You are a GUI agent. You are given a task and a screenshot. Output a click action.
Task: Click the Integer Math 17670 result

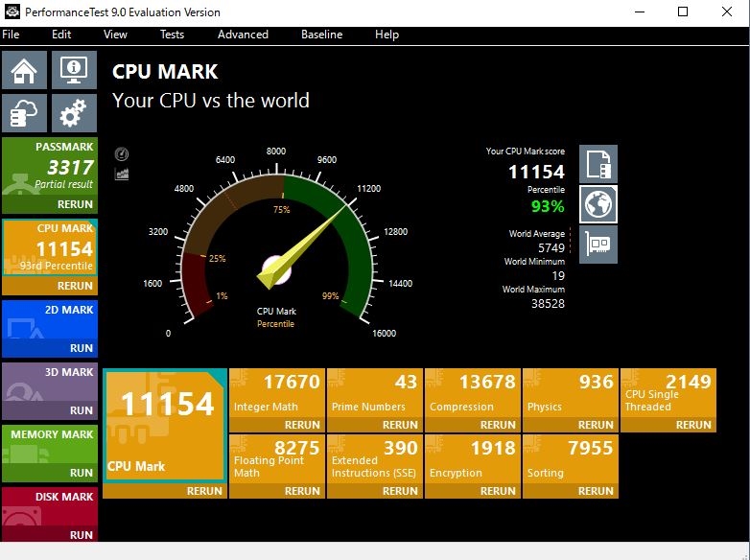[x=277, y=392]
